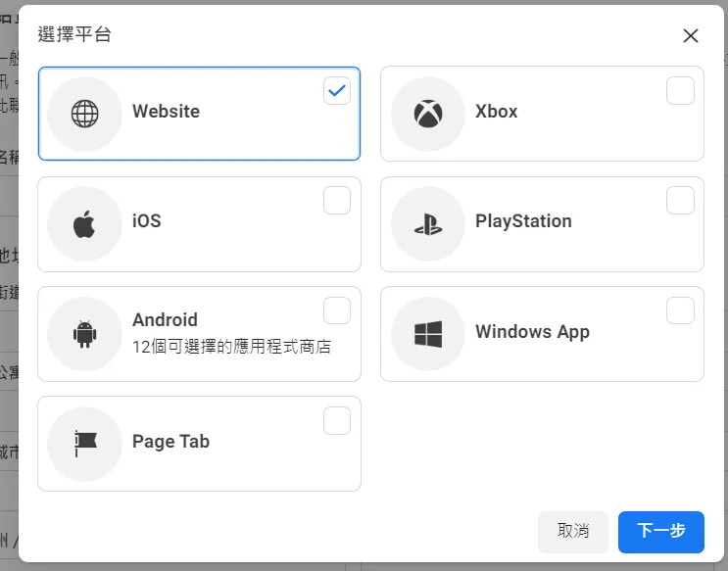Click the iOS Apple logo icon
The image size is (728, 571).
85,223
